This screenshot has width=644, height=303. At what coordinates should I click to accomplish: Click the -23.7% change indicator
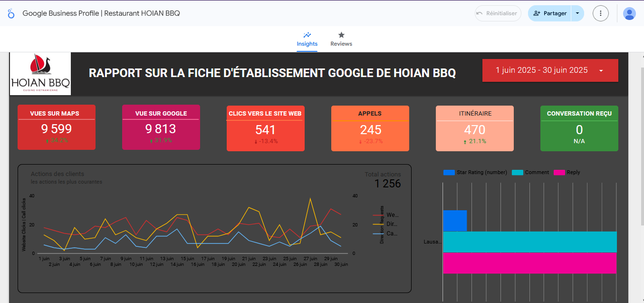370,141
